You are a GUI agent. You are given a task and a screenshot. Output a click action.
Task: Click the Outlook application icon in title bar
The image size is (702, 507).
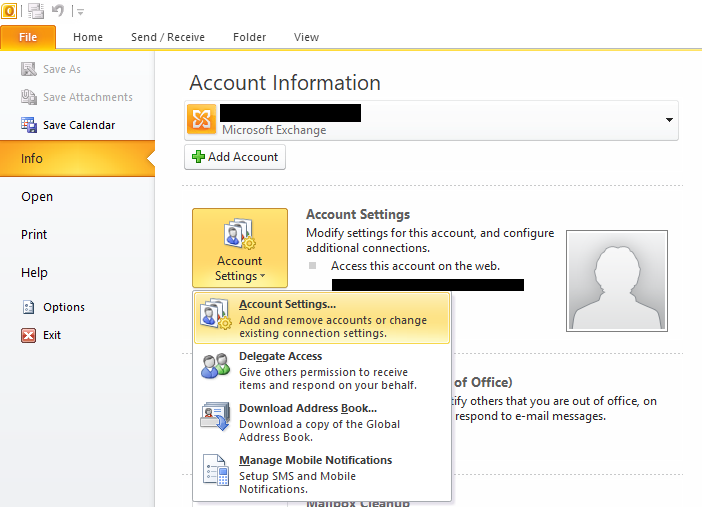[x=9, y=10]
